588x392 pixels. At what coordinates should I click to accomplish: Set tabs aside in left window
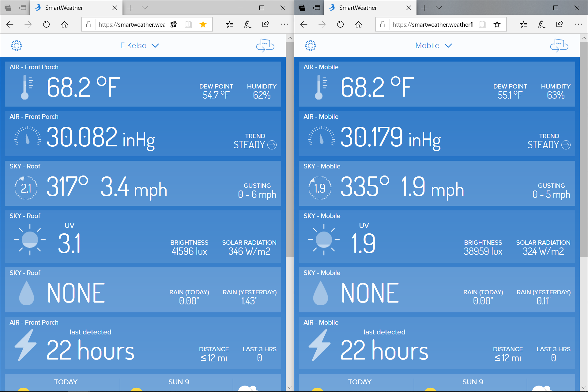[23, 8]
